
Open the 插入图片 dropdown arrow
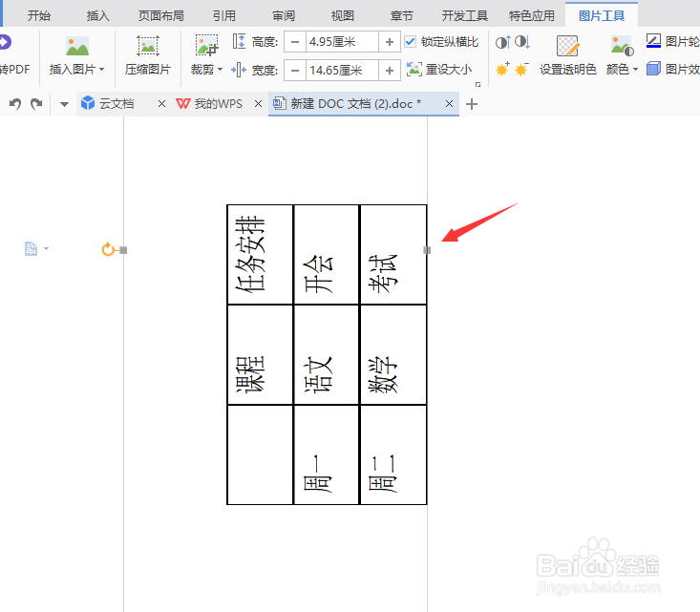coord(102,70)
